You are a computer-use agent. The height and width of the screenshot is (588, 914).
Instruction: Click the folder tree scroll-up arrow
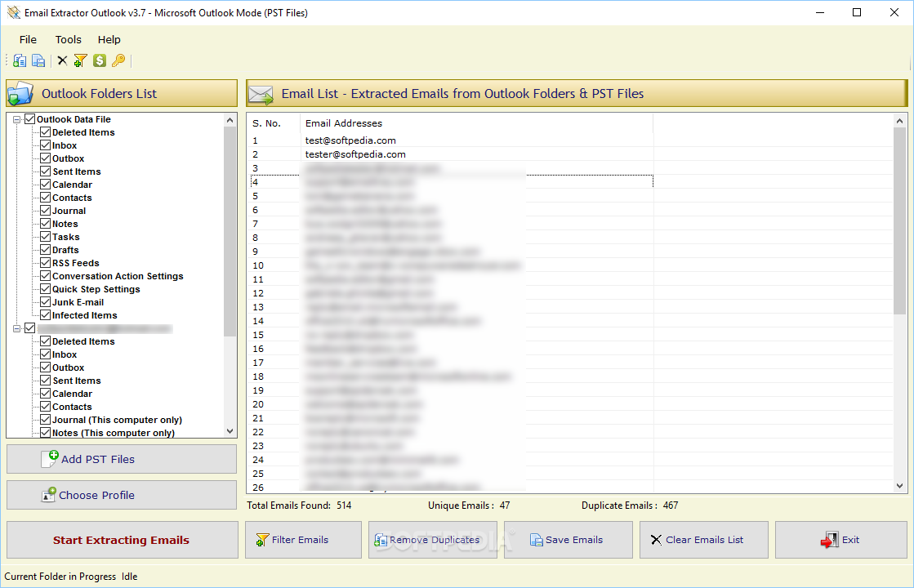[230, 120]
